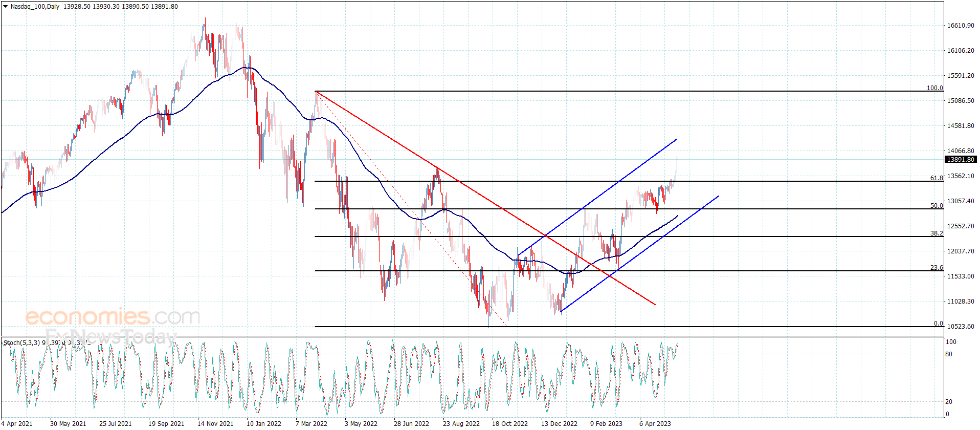980x430 pixels.
Task: Click the 14066.80 price axis label
Action: [x=961, y=151]
